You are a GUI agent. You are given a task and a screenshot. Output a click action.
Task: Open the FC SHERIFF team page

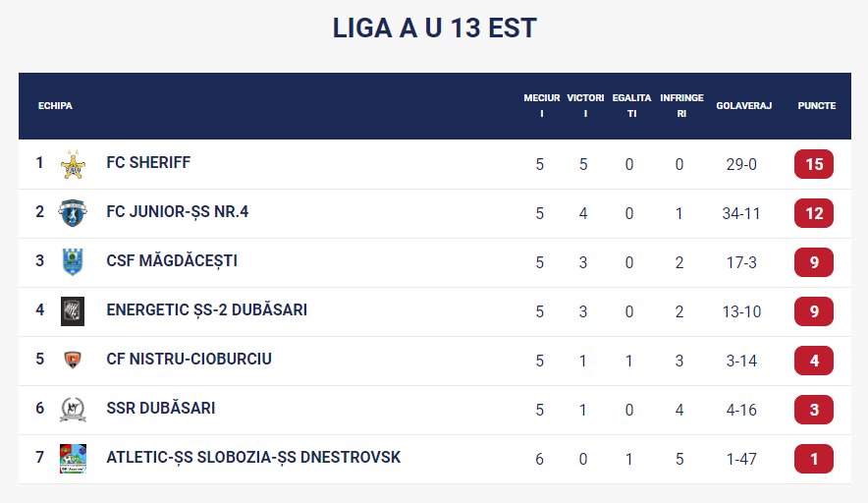148,163
